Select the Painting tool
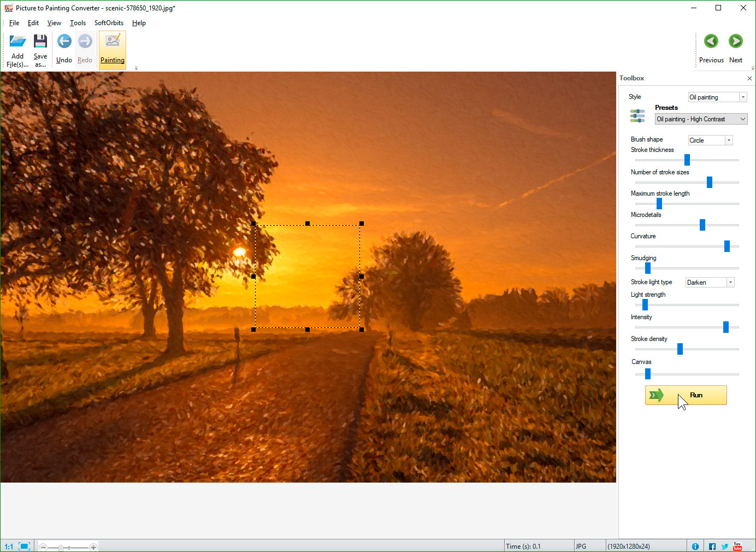The width and height of the screenshot is (756, 552). (x=113, y=50)
